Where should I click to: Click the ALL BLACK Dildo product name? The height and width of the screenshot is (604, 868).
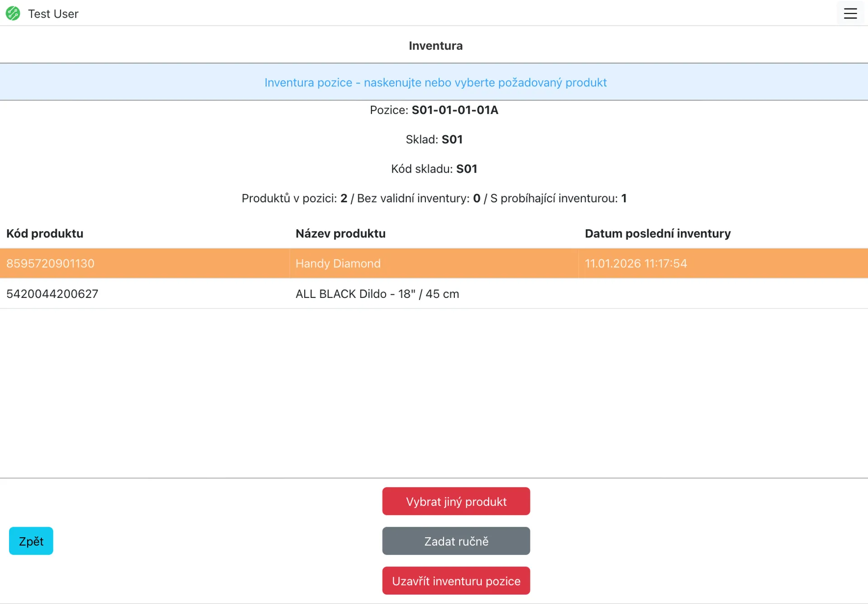coord(377,294)
